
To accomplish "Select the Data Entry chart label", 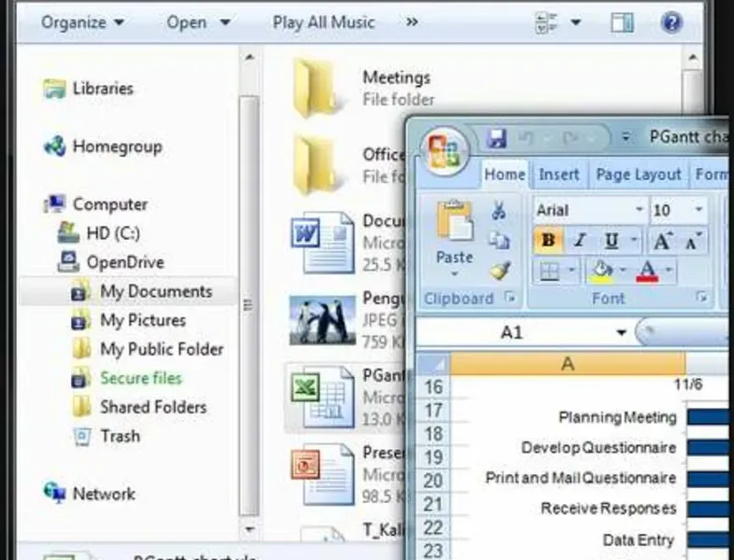I will (638, 539).
